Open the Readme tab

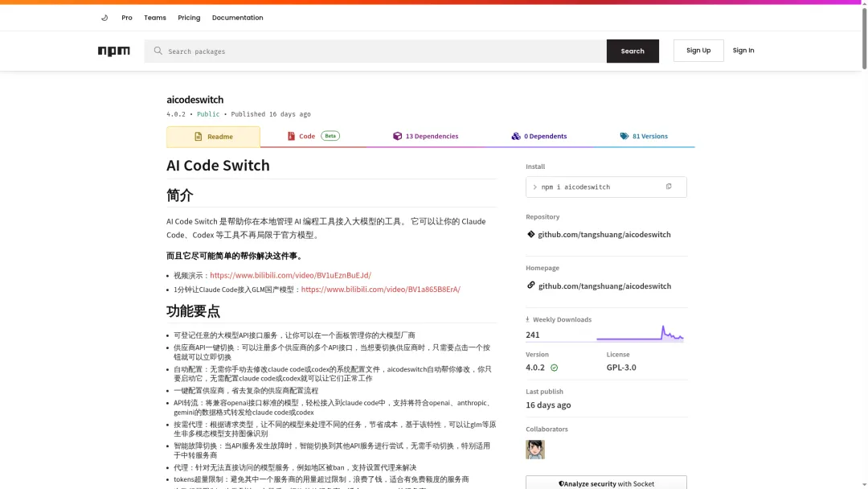(x=213, y=137)
